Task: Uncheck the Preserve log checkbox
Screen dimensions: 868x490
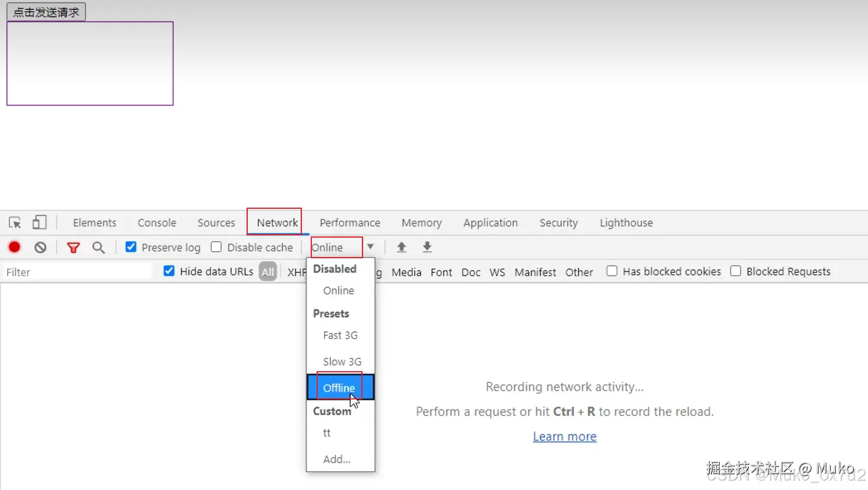Action: click(131, 247)
